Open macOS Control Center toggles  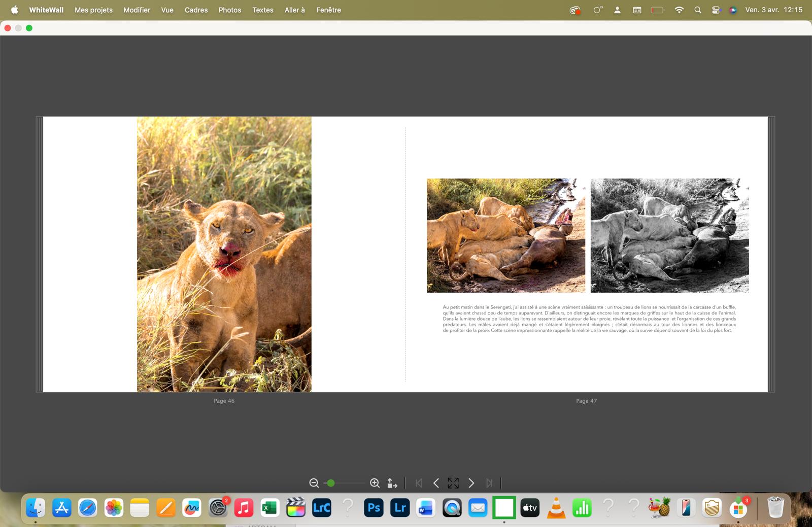[716, 10]
